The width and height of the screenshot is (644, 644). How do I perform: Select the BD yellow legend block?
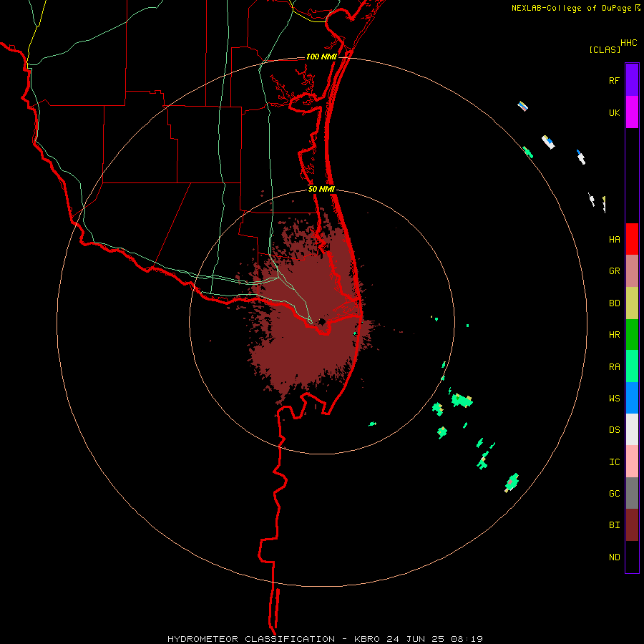coord(632,303)
